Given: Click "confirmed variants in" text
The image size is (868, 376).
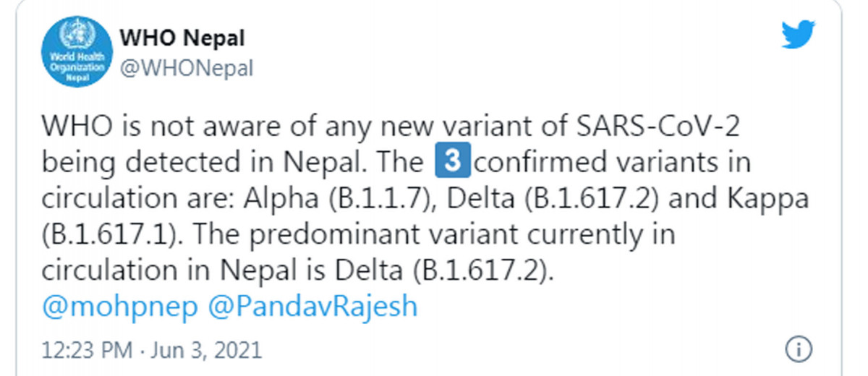Looking at the screenshot, I should point(612,162).
